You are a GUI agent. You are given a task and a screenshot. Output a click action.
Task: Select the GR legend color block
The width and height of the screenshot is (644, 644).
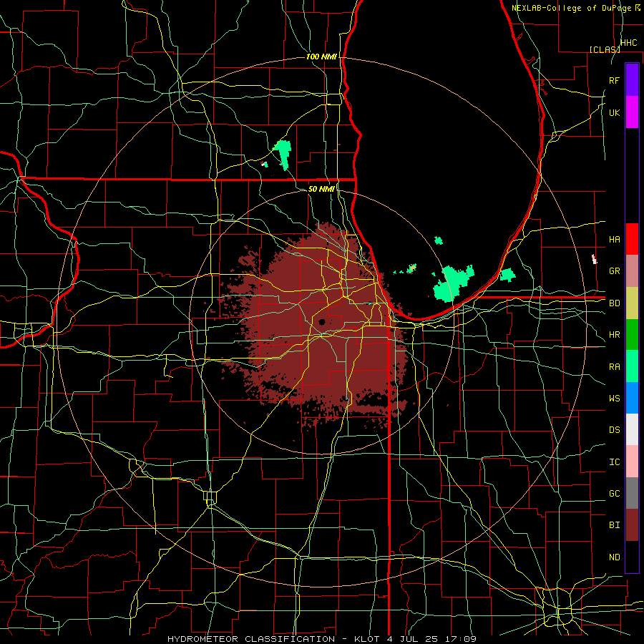tap(632, 271)
